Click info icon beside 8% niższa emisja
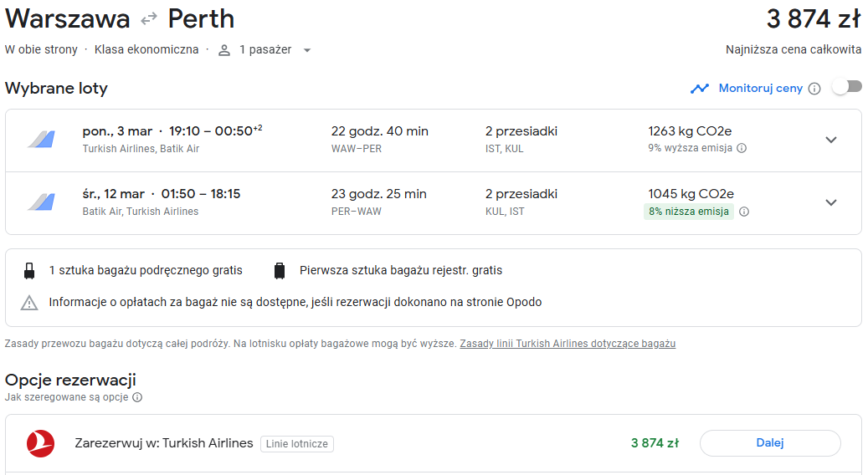 [x=745, y=212]
